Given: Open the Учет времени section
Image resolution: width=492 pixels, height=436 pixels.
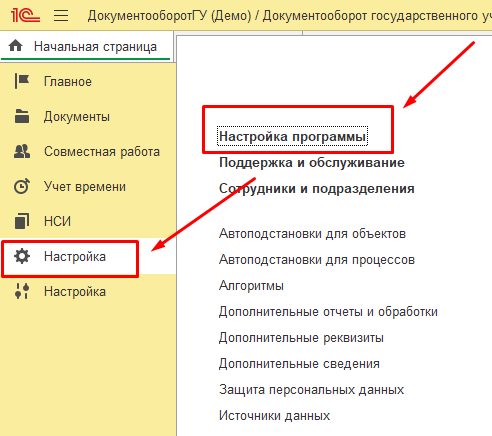Looking at the screenshot, I should pyautogui.click(x=85, y=187).
